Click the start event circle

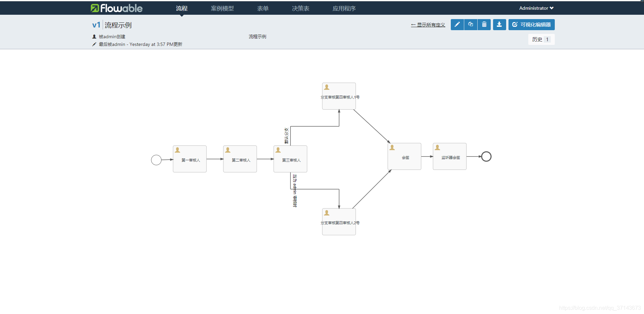pos(156,160)
